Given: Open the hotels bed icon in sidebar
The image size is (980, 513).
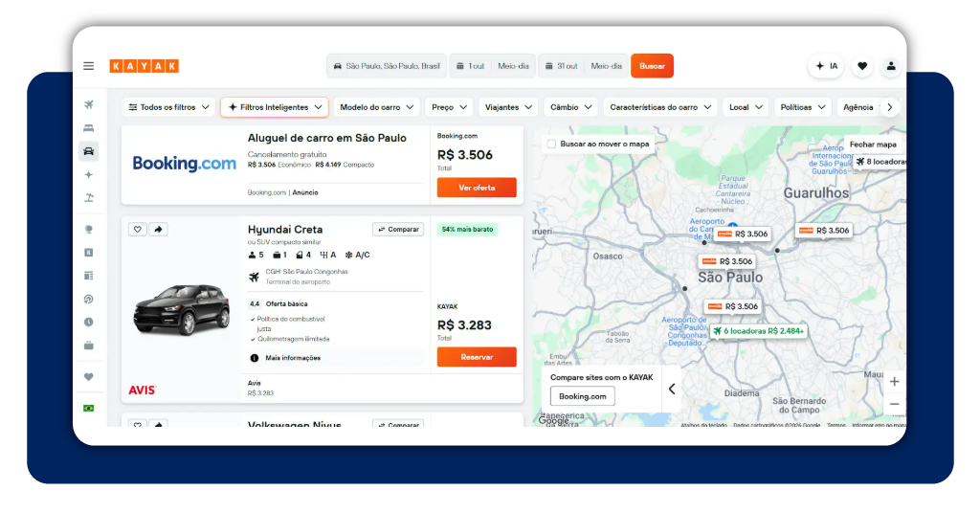Looking at the screenshot, I should pyautogui.click(x=89, y=128).
